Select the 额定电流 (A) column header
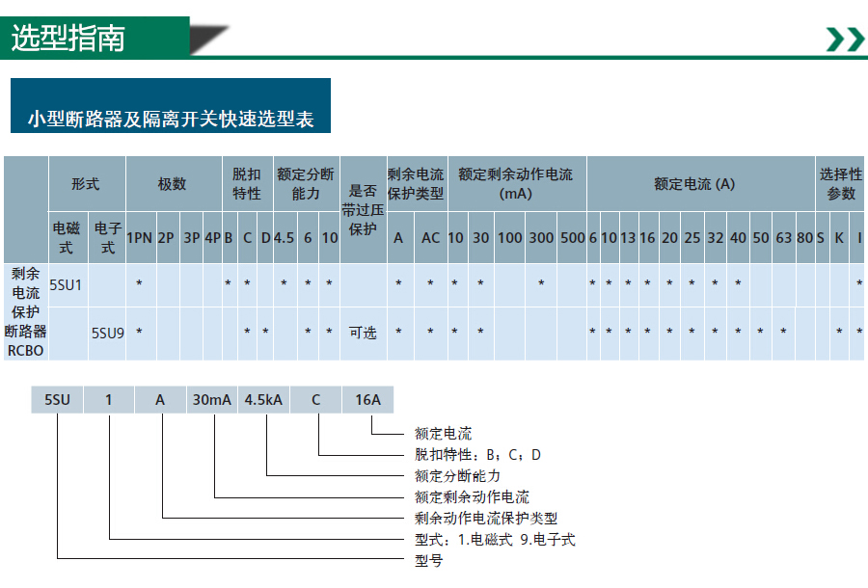The height and width of the screenshot is (588, 868). coord(700,184)
